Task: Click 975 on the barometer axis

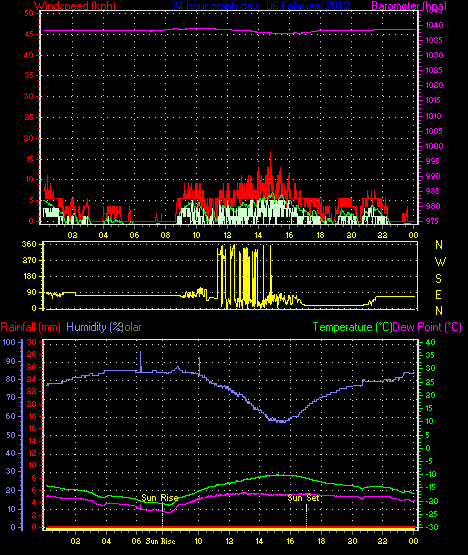Action: click(432, 221)
